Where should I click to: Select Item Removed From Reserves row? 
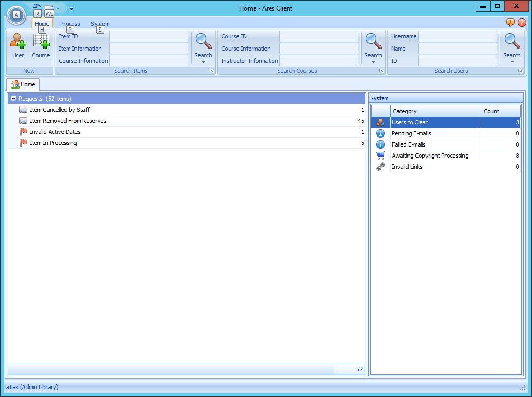tap(68, 121)
